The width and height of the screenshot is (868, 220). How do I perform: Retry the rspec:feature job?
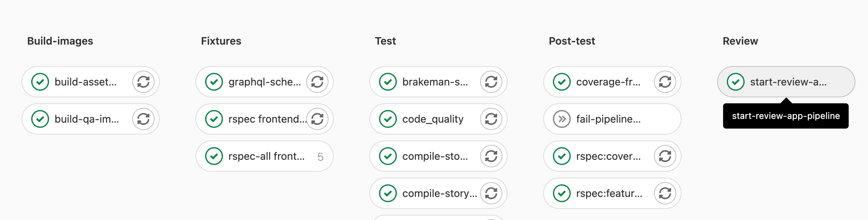click(x=665, y=193)
